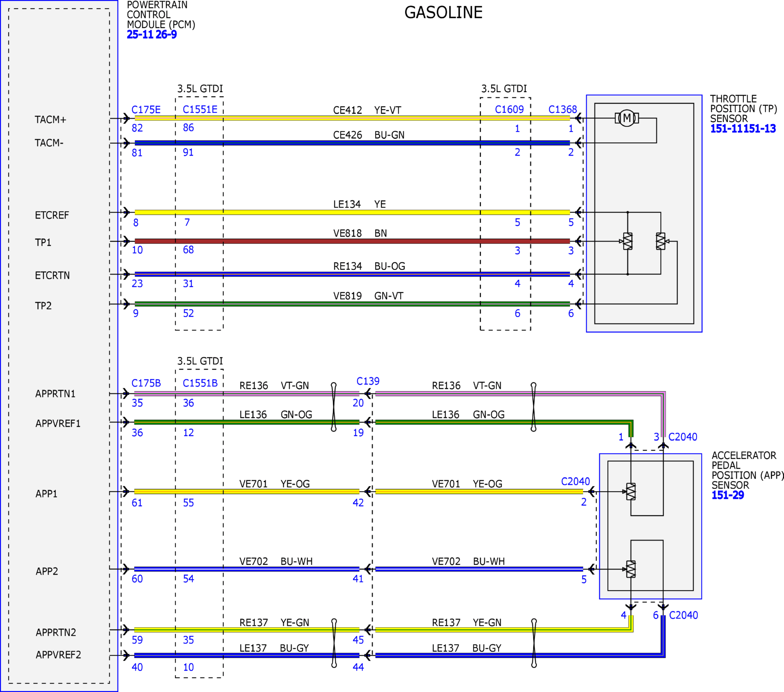Click the CE412 YE-VT wire label
Image resolution: width=784 pixels, height=692 pixels.
coord(367,110)
